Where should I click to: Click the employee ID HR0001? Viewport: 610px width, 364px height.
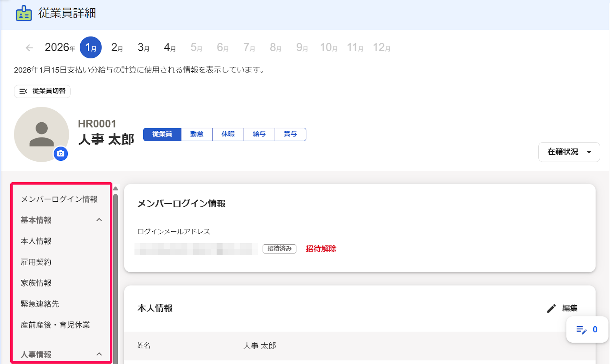[x=97, y=124]
